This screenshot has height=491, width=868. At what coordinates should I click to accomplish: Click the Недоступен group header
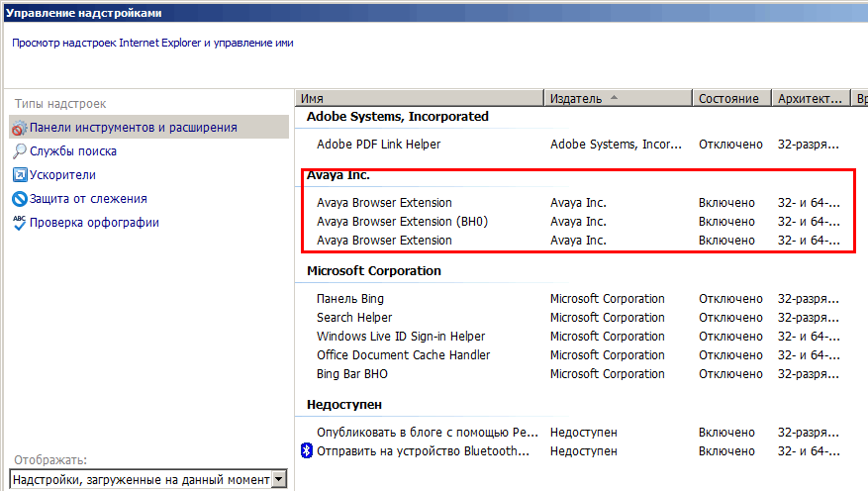pos(344,405)
